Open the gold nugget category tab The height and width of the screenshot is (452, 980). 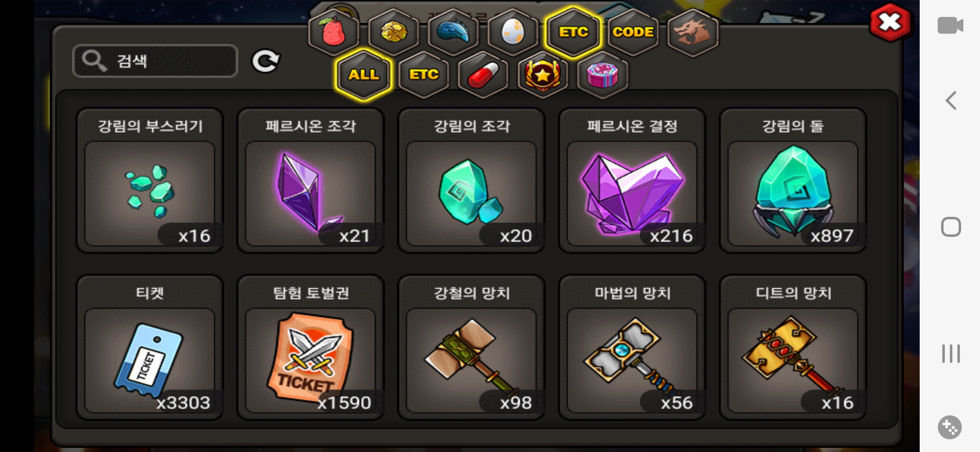(394, 32)
